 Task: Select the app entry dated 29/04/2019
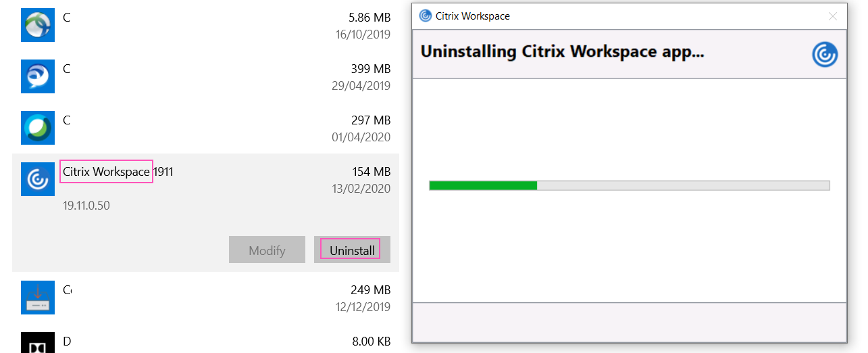click(x=206, y=77)
